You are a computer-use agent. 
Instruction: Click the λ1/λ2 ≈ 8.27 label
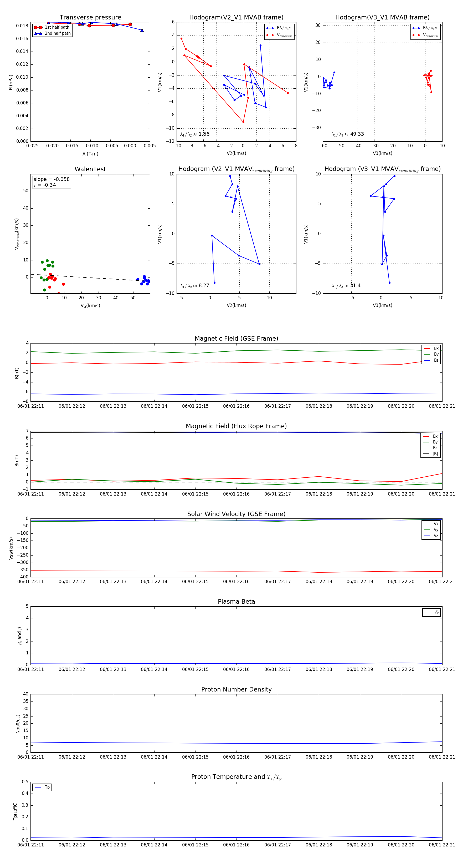(194, 286)
